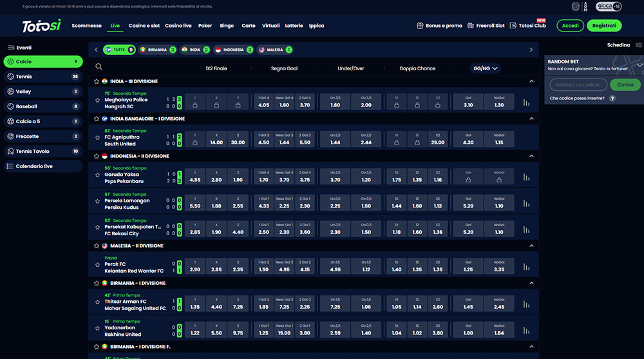Open the GG/NG market dropdown

(x=486, y=68)
